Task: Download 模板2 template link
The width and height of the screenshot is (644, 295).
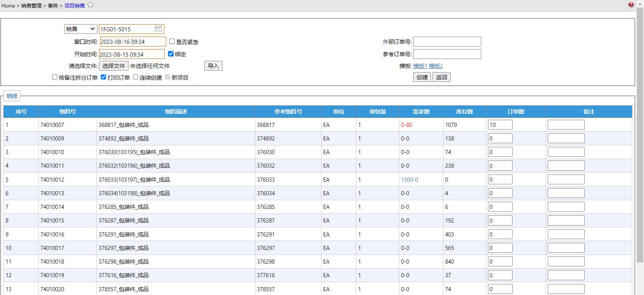Action: point(436,66)
